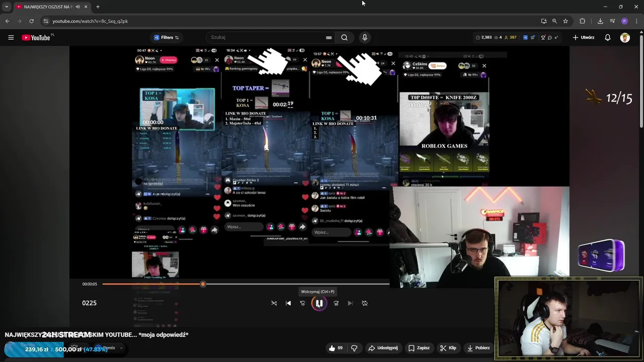644x362 pixels.
Task: Expand the chevron next to Remix
Action: [121, 348]
